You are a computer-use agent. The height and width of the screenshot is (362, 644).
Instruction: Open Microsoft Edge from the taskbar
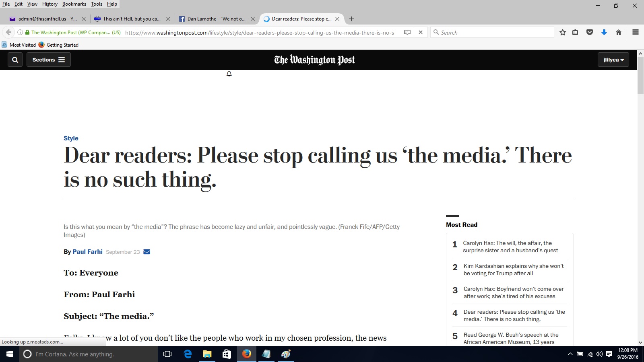click(188, 354)
